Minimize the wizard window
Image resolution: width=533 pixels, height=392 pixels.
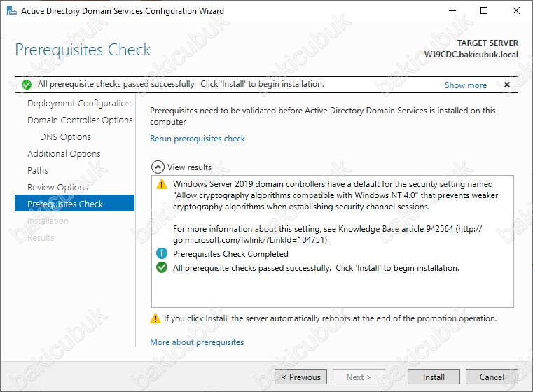coord(452,10)
